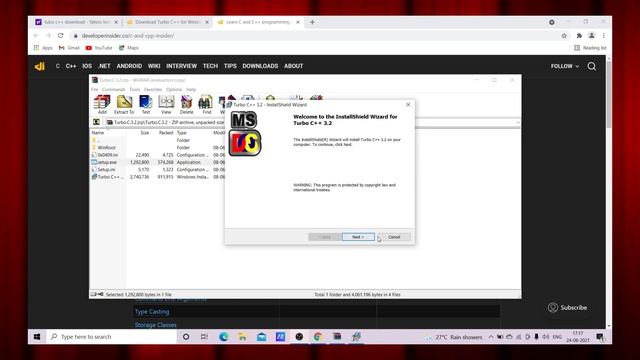The width and height of the screenshot is (640, 360).
Task: Open WinRAR address bar dropdown arrow
Action: (x=518, y=122)
